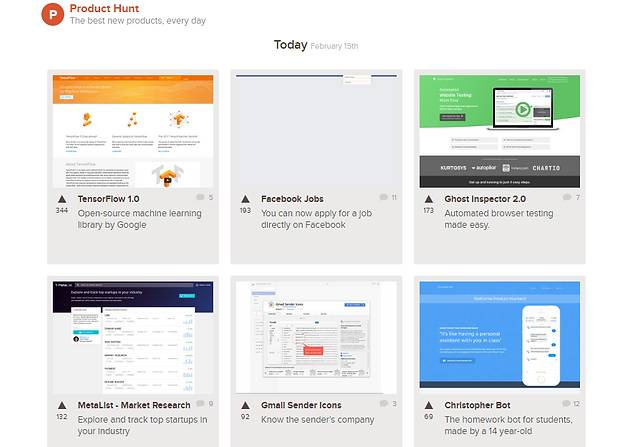
Task: Click the Gmail Sender Icons thumbnail
Action: pyautogui.click(x=316, y=337)
